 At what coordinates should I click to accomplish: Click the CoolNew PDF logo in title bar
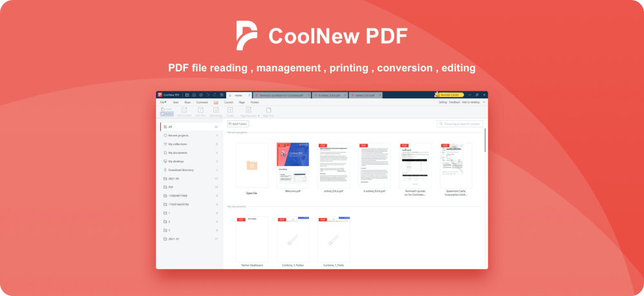160,95
